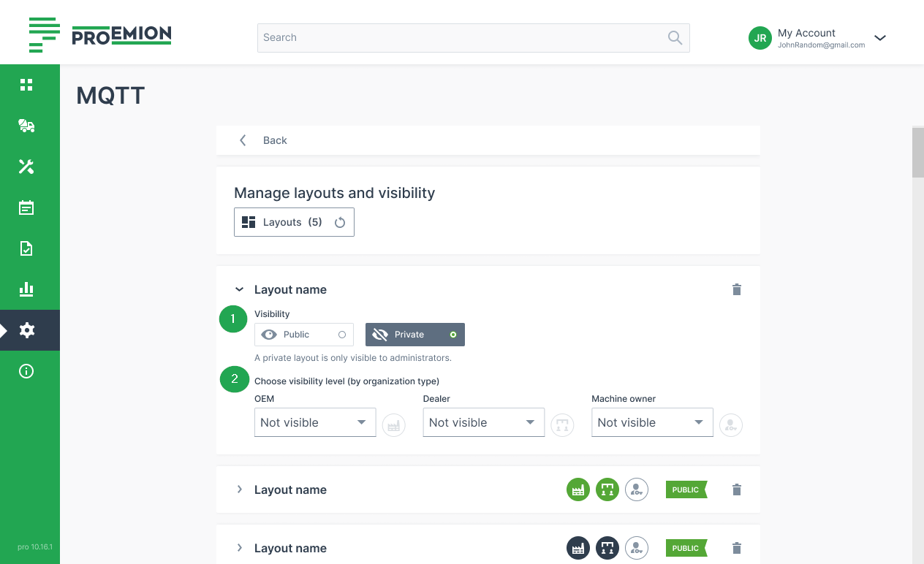Open the dashboard grid icon in sidebar
This screenshot has width=924, height=564.
[x=26, y=85]
